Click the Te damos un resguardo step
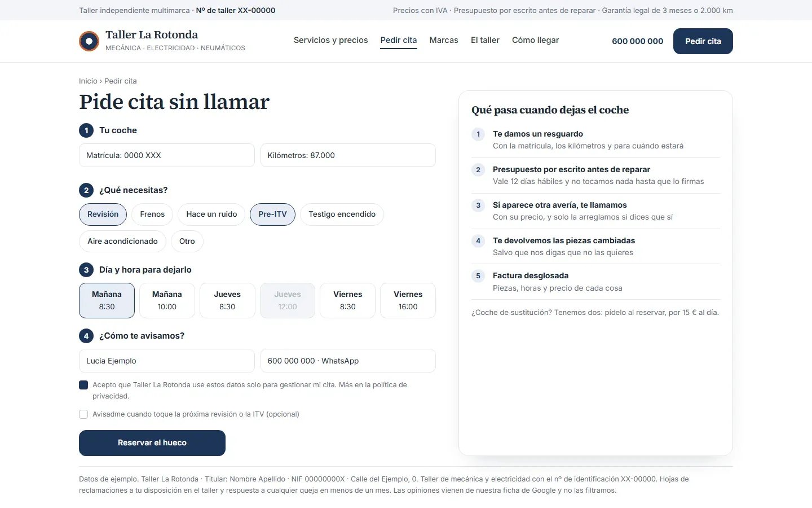Screen dimensions: 812x508 pyautogui.click(x=596, y=140)
